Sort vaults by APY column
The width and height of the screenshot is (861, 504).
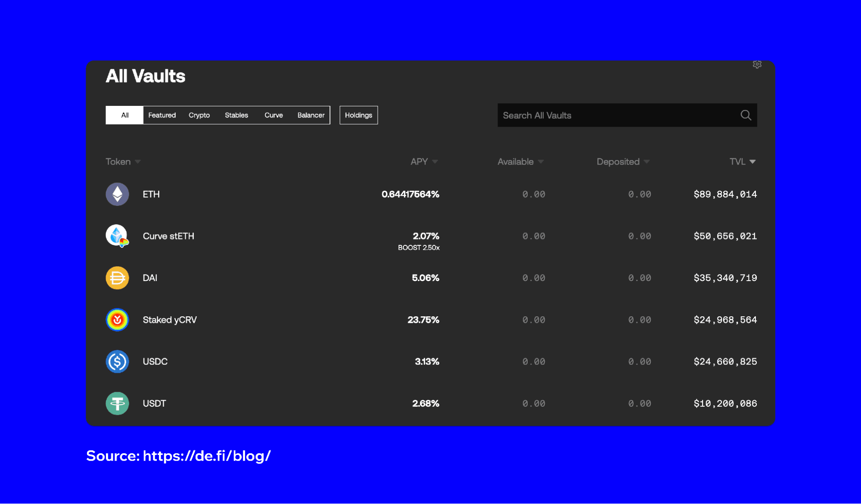pyautogui.click(x=424, y=161)
